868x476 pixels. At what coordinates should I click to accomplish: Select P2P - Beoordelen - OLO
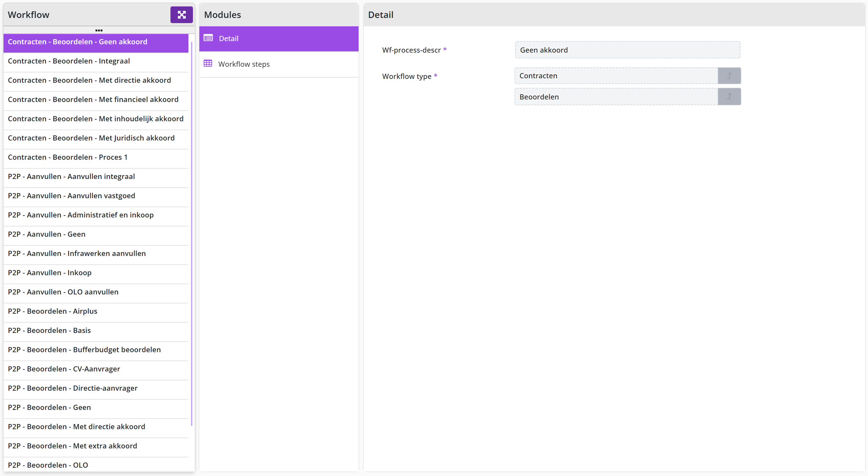point(96,465)
